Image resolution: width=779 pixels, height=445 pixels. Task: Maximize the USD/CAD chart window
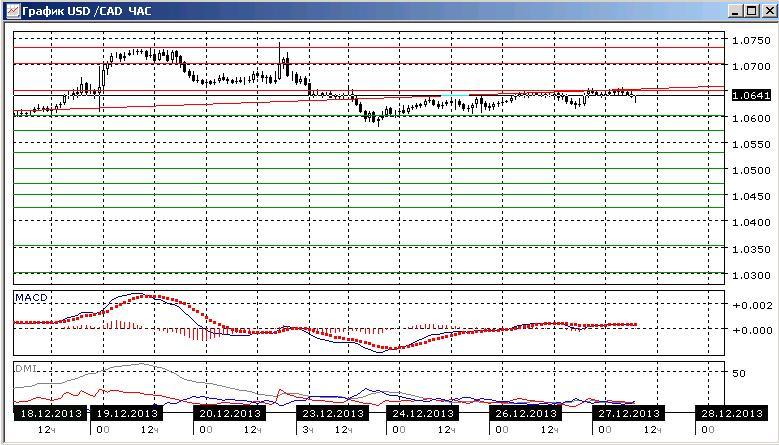pos(751,10)
